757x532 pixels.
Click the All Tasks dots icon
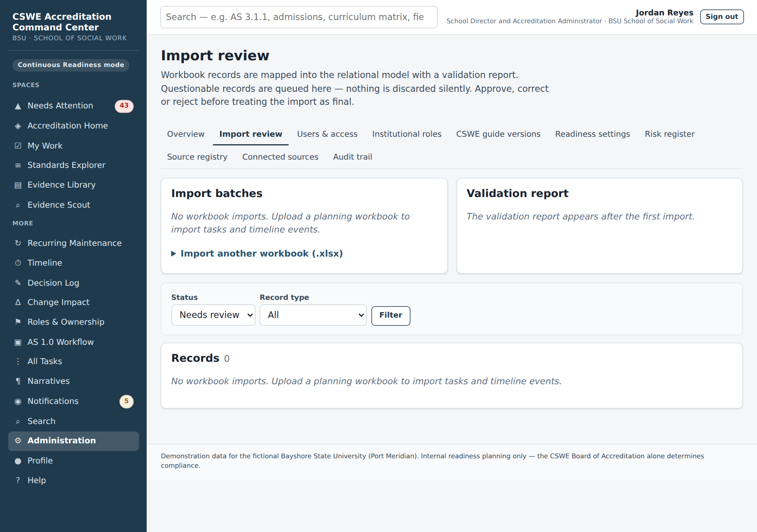click(18, 361)
